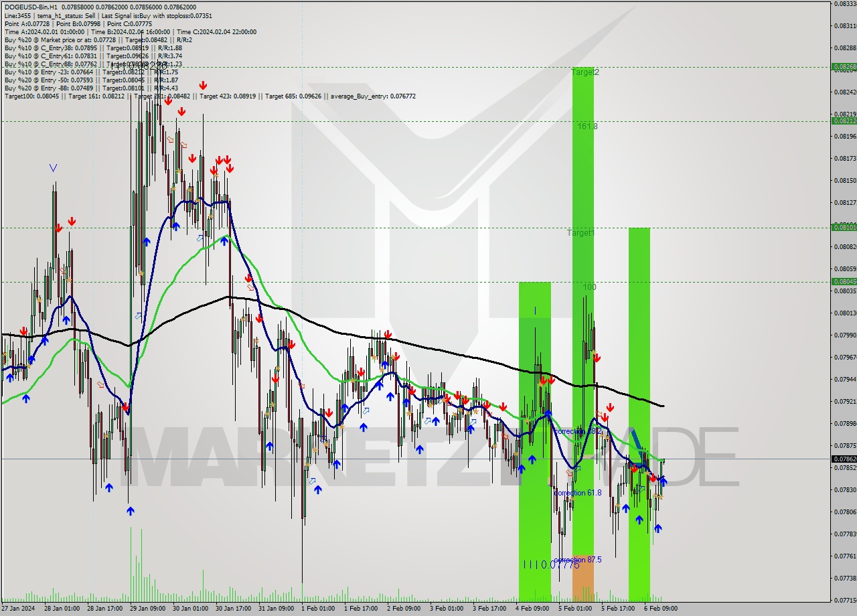Click the 0.07944 price axis label

point(845,380)
